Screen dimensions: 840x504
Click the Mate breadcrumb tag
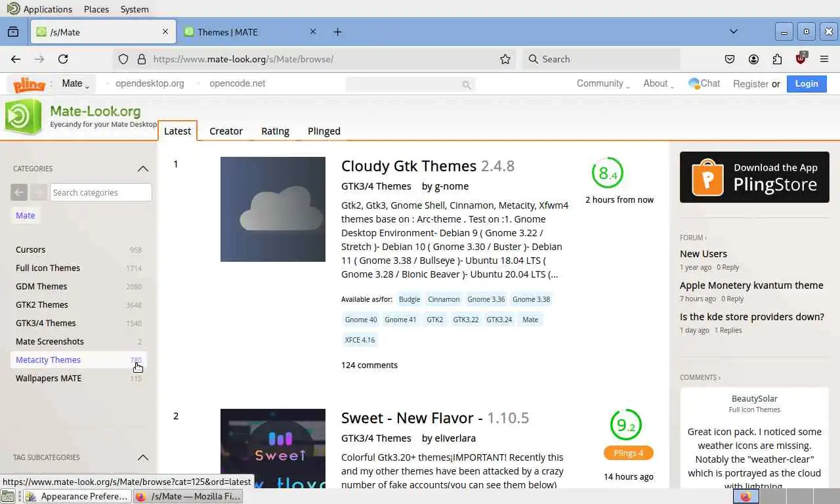(x=26, y=215)
